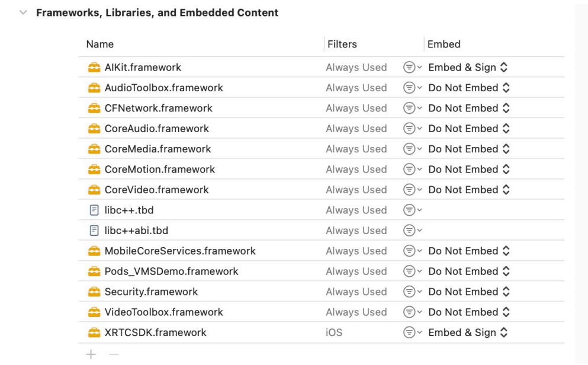
Task: Change Embed option for Pods_VMSDemo.framework
Action: tap(468, 271)
